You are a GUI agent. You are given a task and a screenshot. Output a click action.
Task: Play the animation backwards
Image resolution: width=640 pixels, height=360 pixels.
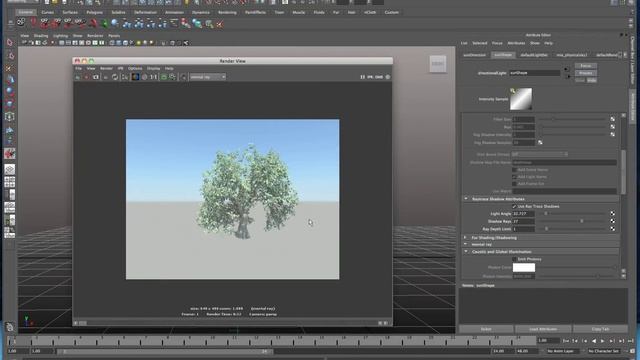coord(593,341)
